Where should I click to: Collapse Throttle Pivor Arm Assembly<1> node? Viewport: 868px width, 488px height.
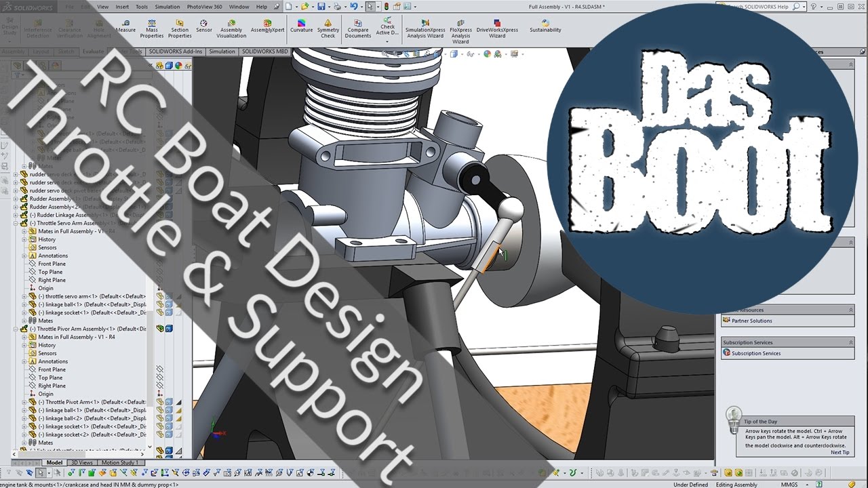(16, 329)
